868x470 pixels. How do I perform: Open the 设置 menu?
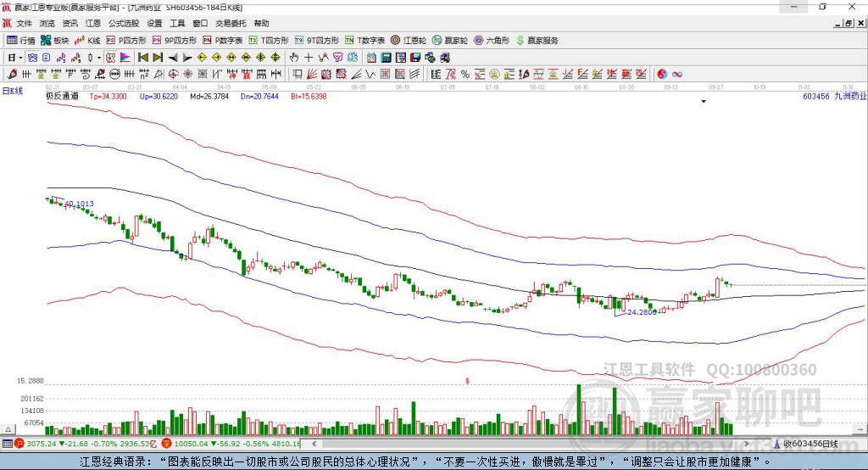tap(154, 23)
